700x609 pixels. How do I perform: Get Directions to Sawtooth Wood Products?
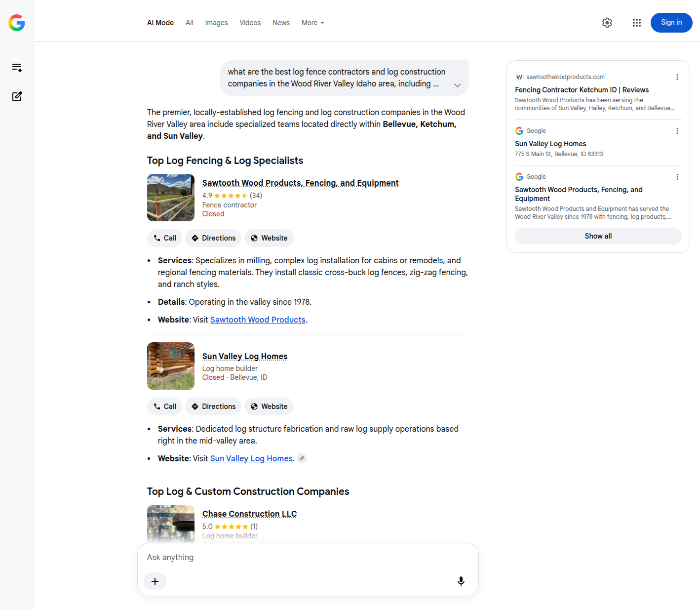click(213, 238)
